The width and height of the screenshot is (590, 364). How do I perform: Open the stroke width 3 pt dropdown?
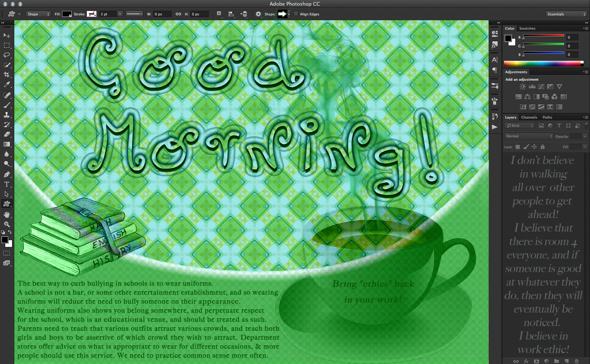120,14
